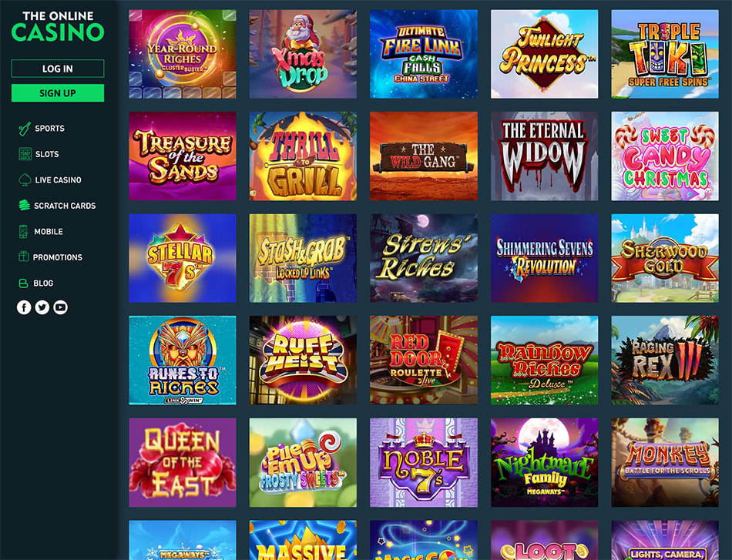Open the Stellar 7s game thumbnail
This screenshot has width=732, height=560.
pos(183,258)
